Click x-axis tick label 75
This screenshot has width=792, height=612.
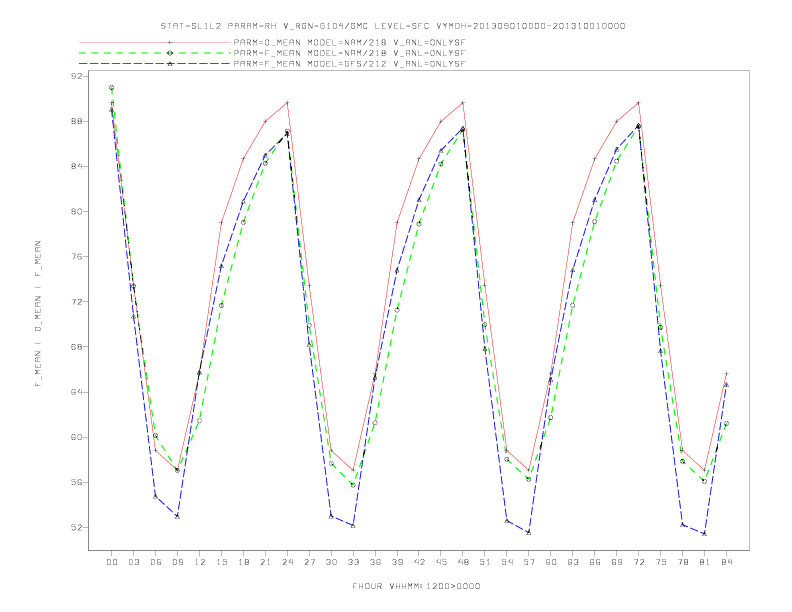coord(661,562)
